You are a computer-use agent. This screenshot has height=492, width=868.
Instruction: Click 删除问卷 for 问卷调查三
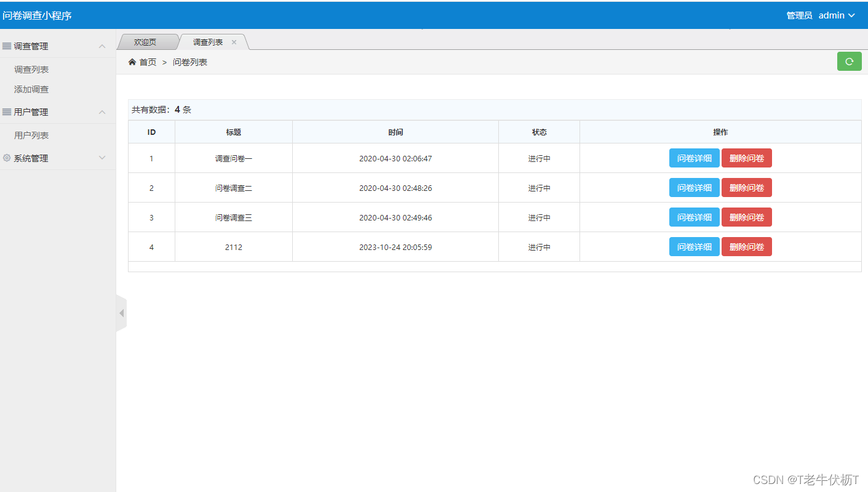click(747, 217)
